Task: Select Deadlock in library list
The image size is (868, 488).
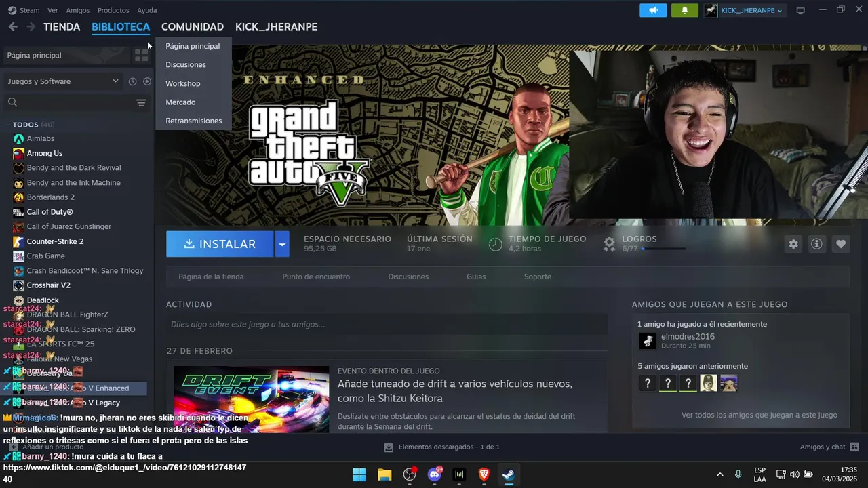Action: click(x=43, y=300)
